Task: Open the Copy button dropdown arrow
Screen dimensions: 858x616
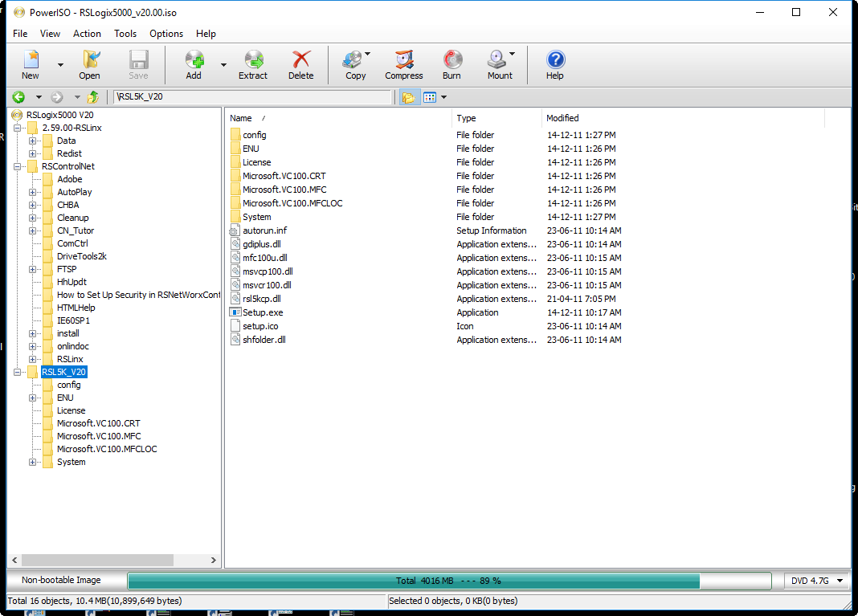Action: pos(367,54)
